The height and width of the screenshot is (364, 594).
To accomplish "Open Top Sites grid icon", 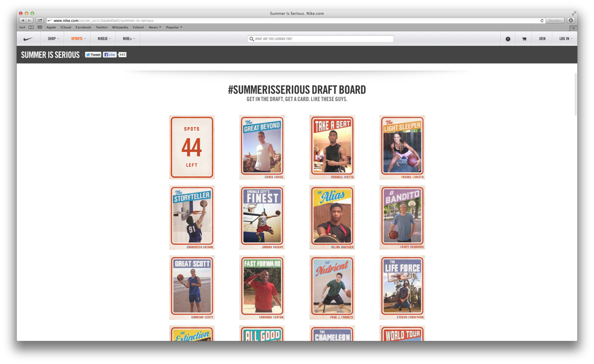I will point(40,27).
